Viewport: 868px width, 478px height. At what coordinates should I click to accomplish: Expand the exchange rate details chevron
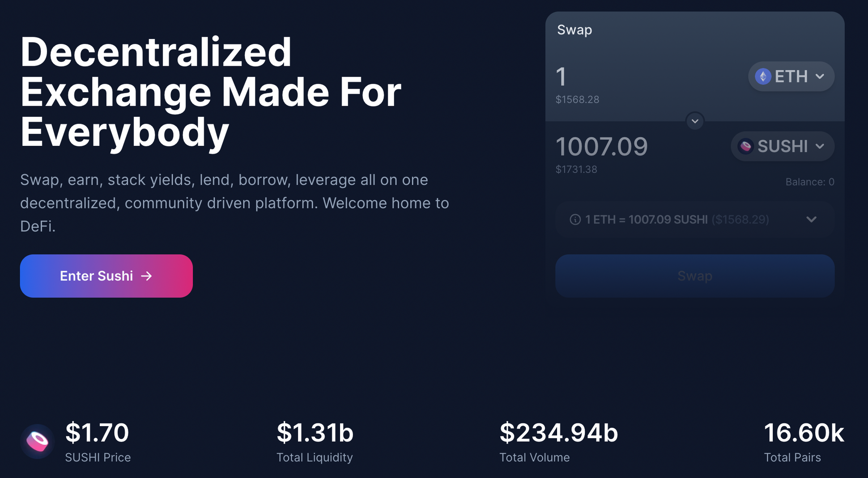[x=811, y=219]
